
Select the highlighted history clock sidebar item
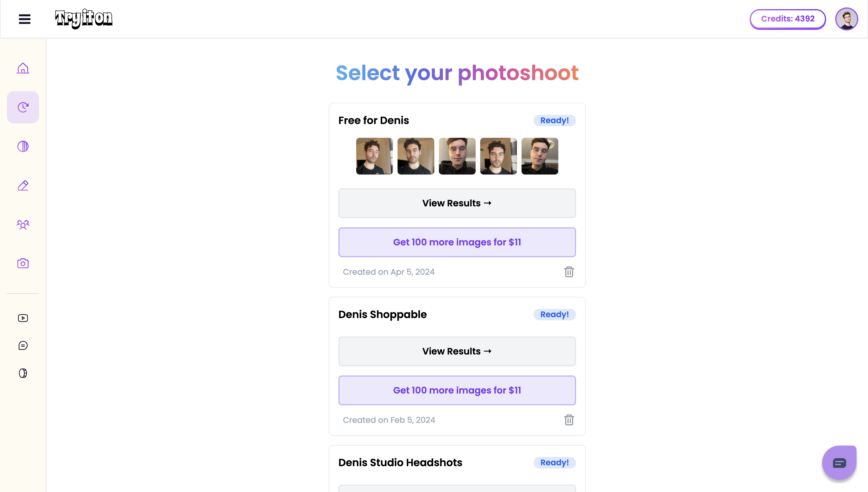click(23, 107)
